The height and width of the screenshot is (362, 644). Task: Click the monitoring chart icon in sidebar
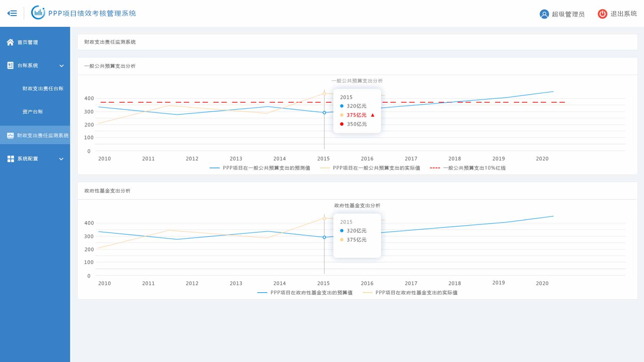(x=10, y=135)
